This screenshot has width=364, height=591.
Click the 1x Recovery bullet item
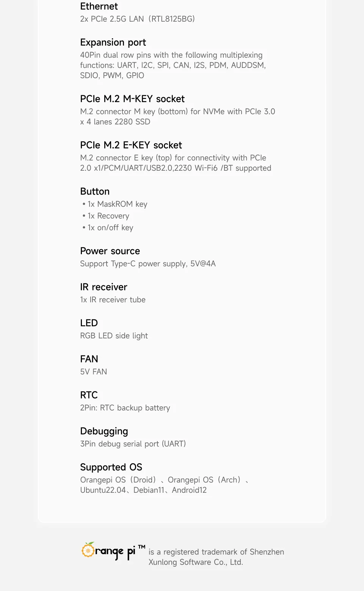click(x=106, y=216)
